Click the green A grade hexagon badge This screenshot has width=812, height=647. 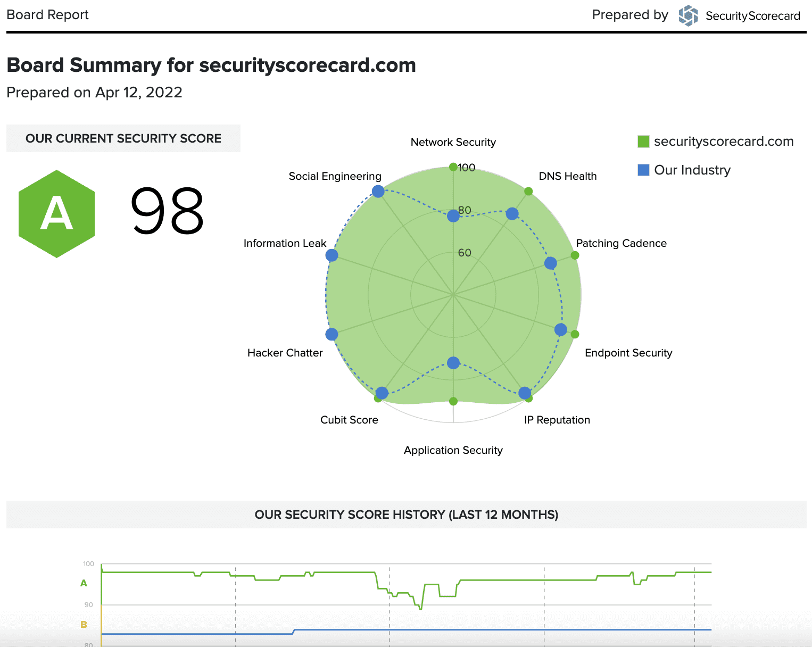click(x=56, y=214)
